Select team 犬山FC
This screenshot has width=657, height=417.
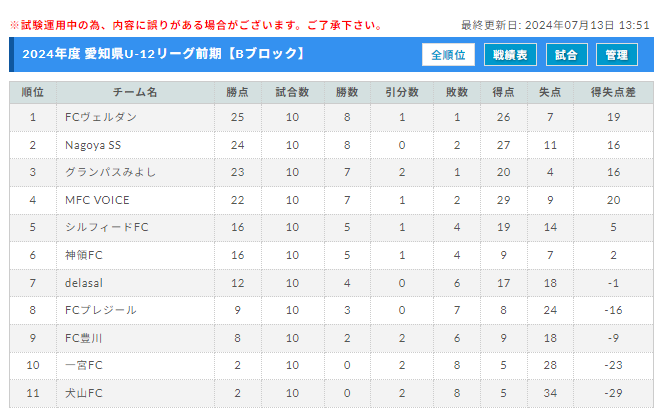coord(84,393)
